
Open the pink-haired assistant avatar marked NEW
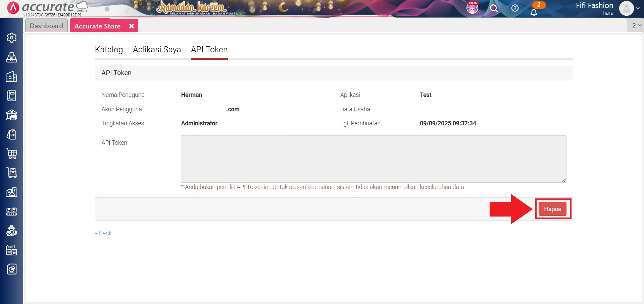[x=472, y=8]
